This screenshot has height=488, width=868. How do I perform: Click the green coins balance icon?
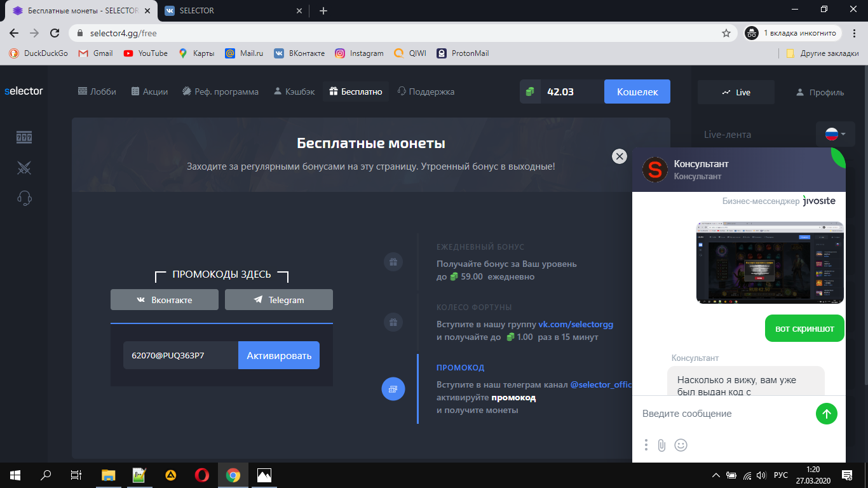click(x=530, y=91)
